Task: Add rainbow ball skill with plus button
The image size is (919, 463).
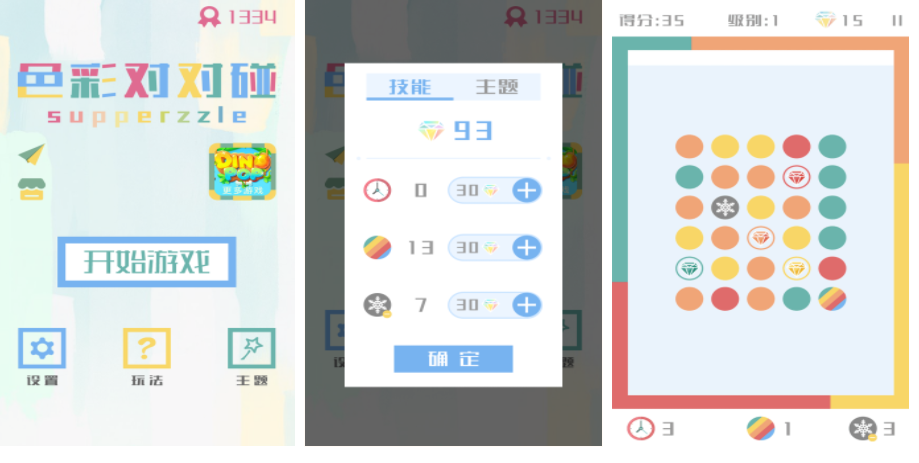Action: pos(526,248)
